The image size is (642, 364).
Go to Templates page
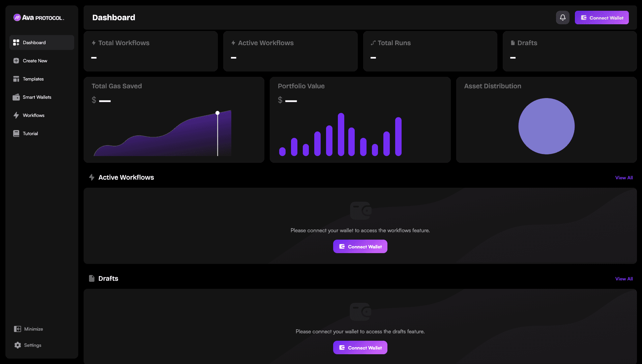42,79
